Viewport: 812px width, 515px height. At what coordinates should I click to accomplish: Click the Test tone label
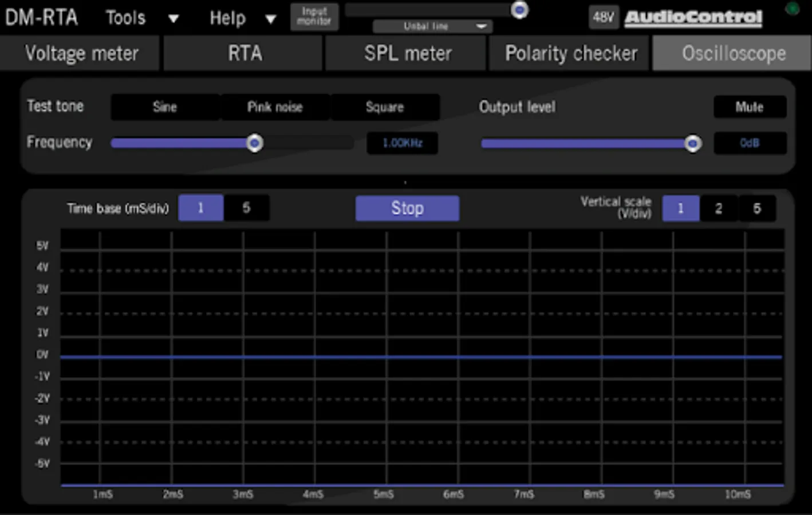(x=55, y=106)
